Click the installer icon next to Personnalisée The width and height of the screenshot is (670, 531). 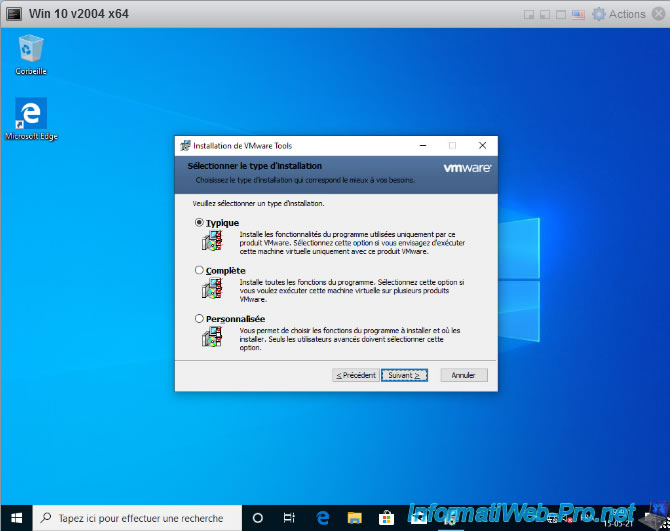(212, 337)
